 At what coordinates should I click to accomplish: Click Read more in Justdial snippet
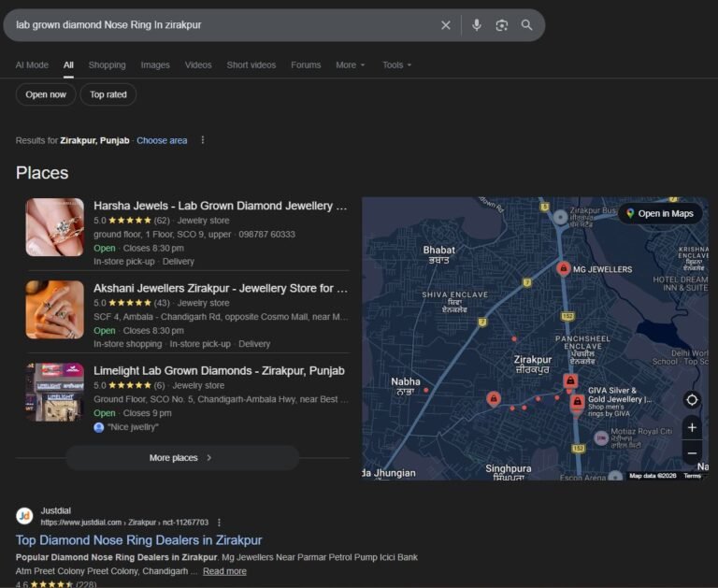224,571
